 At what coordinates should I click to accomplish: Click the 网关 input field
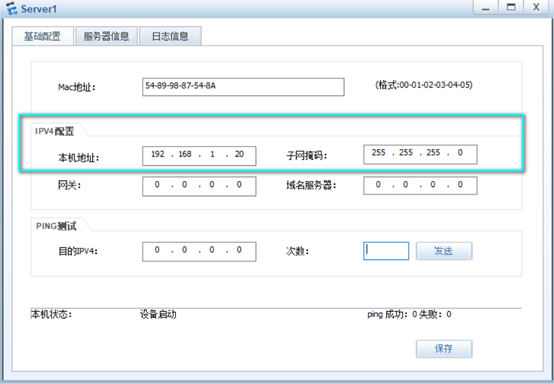click(x=199, y=186)
